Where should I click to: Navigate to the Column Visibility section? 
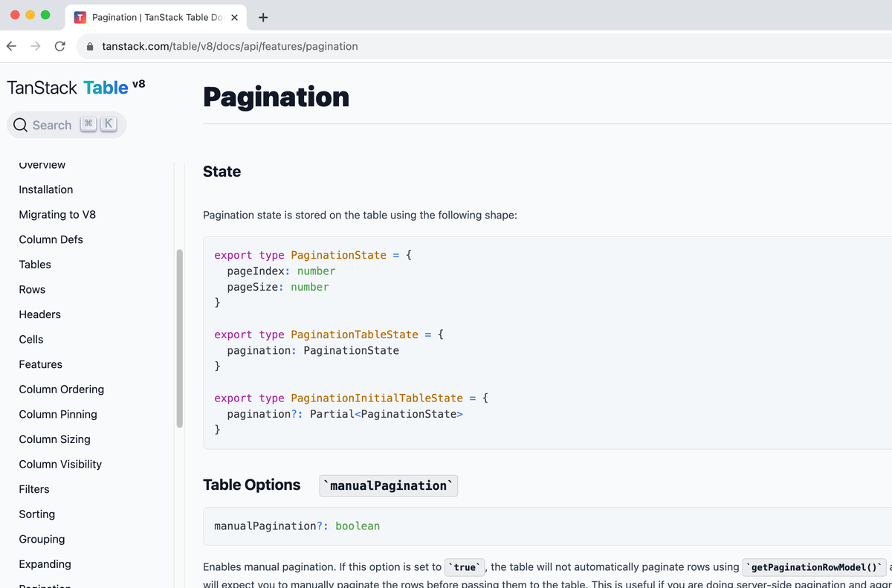(59, 464)
